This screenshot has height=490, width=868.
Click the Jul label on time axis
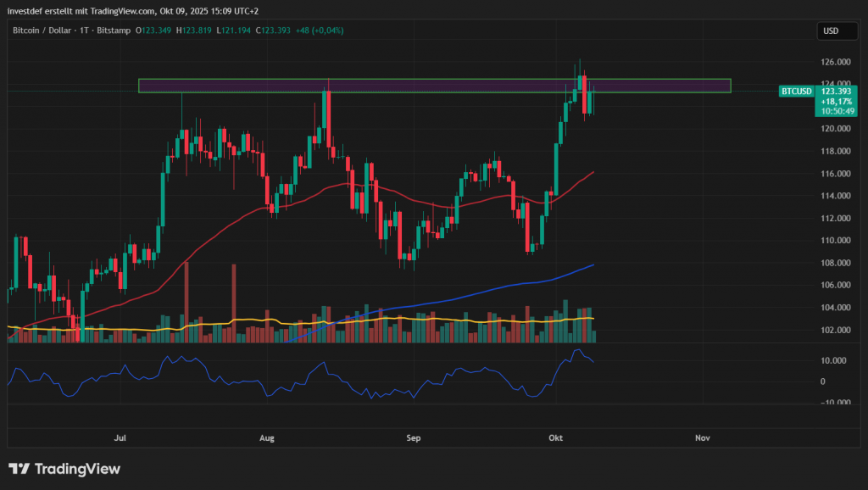click(120, 437)
